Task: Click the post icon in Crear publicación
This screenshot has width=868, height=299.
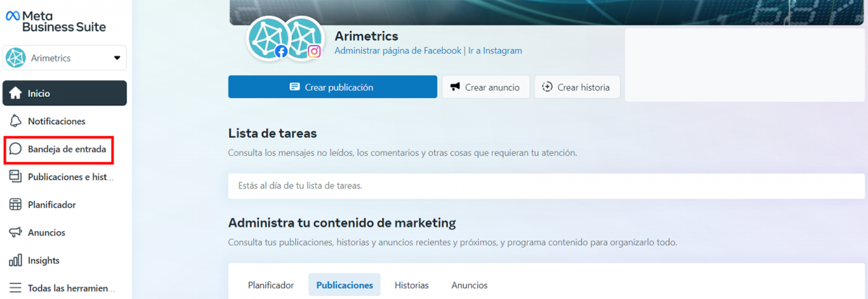Action: click(294, 87)
